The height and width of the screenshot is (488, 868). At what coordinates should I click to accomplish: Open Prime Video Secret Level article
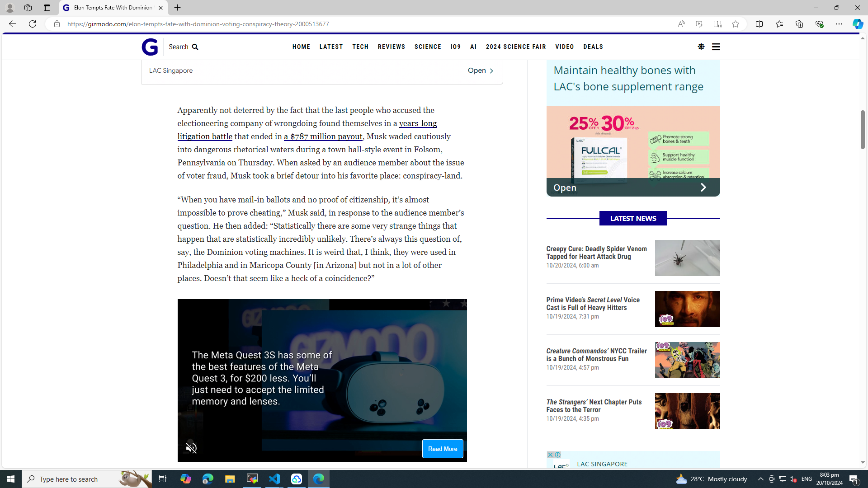pyautogui.click(x=593, y=304)
